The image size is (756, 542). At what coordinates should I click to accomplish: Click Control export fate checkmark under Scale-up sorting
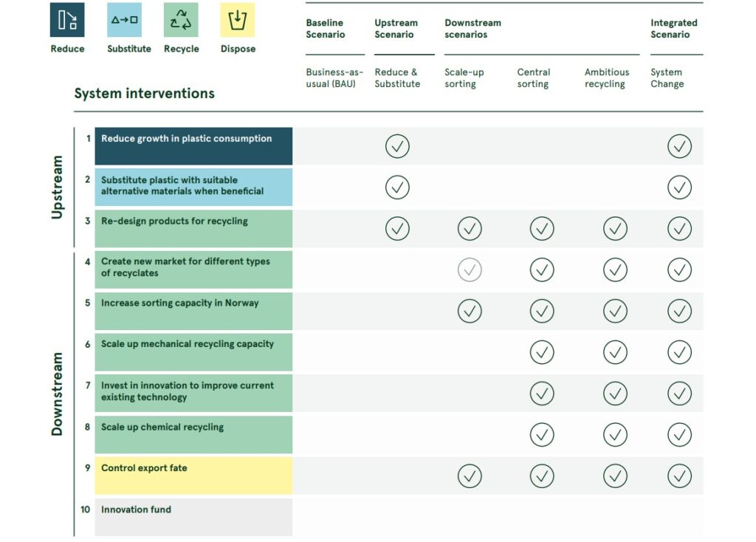click(x=470, y=476)
